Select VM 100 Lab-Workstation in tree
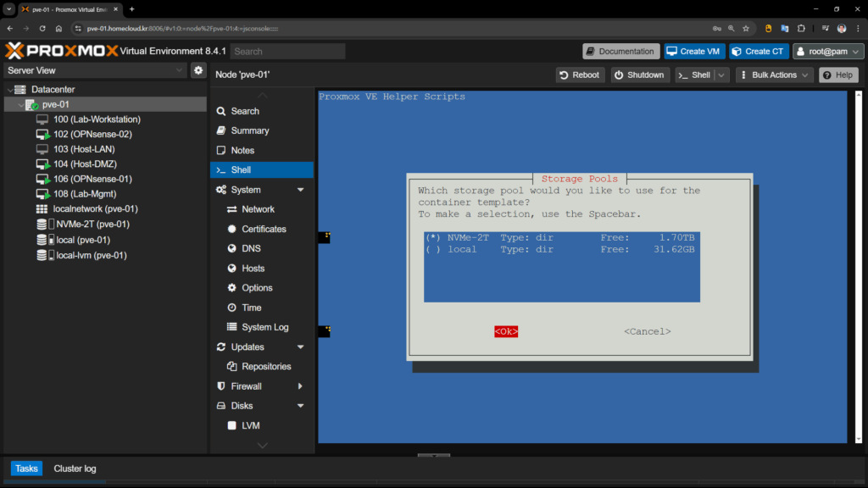The height and width of the screenshot is (488, 868). (x=97, y=119)
